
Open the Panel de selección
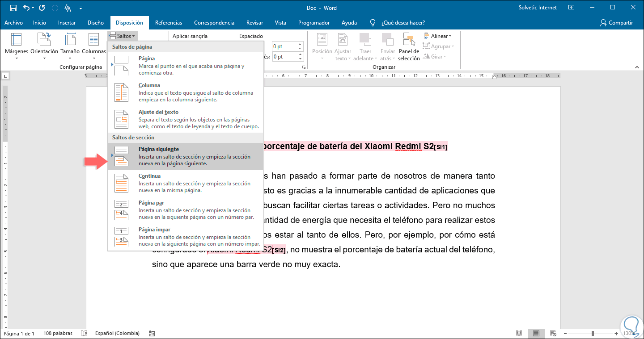pyautogui.click(x=409, y=47)
